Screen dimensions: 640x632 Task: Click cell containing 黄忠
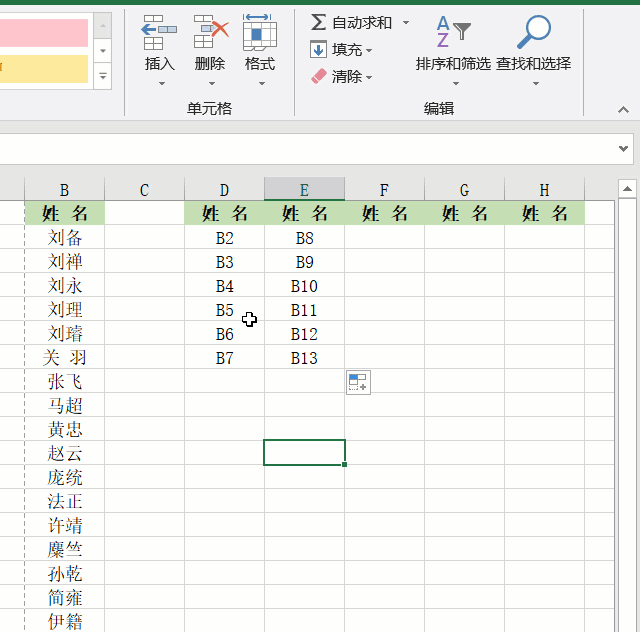pos(64,429)
